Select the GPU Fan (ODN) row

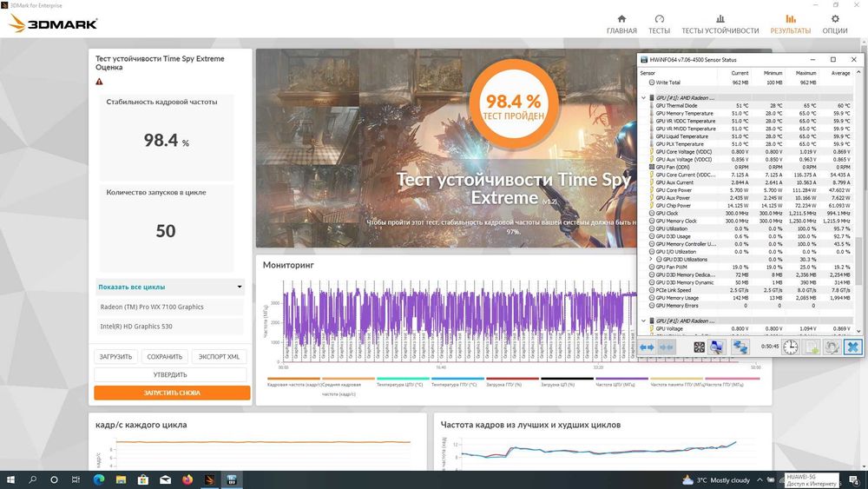pos(746,167)
